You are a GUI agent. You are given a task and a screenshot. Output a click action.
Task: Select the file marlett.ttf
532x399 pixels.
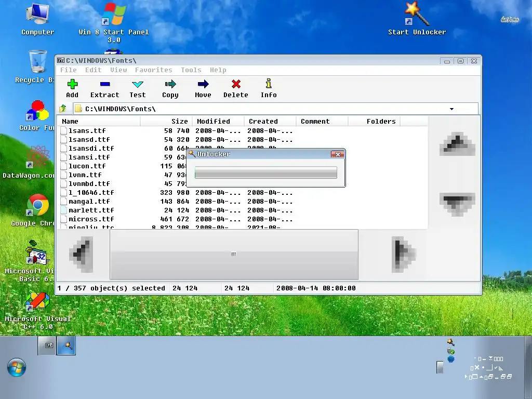pyautogui.click(x=91, y=210)
